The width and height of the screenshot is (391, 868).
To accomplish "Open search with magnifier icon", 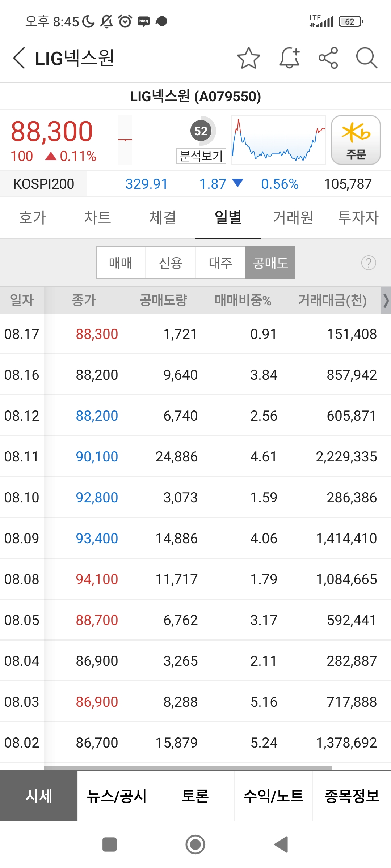I will point(366,58).
